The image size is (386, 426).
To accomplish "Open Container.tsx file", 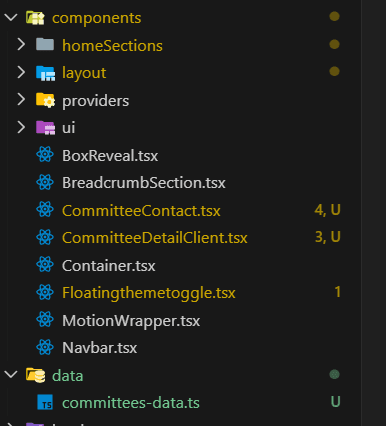I will [109, 266].
